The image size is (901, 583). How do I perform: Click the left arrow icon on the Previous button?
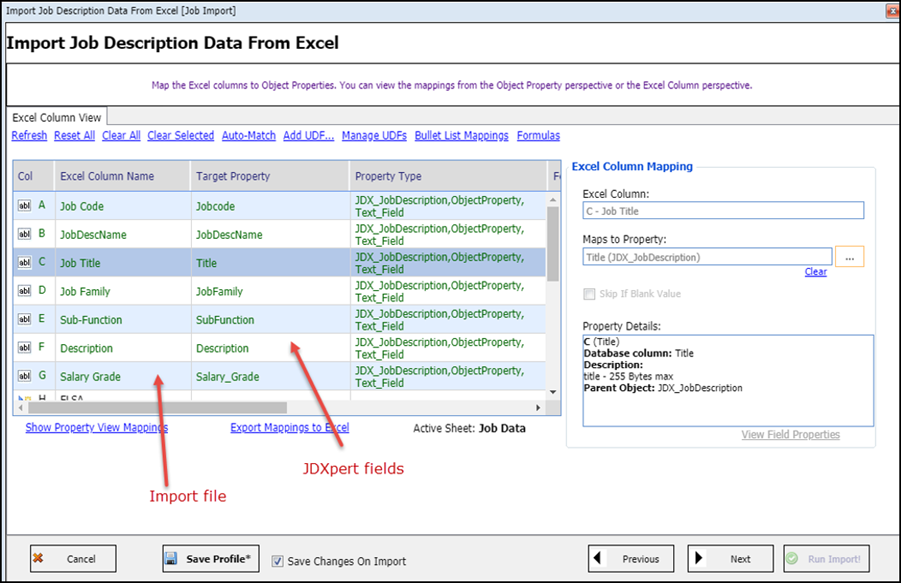coord(597,558)
